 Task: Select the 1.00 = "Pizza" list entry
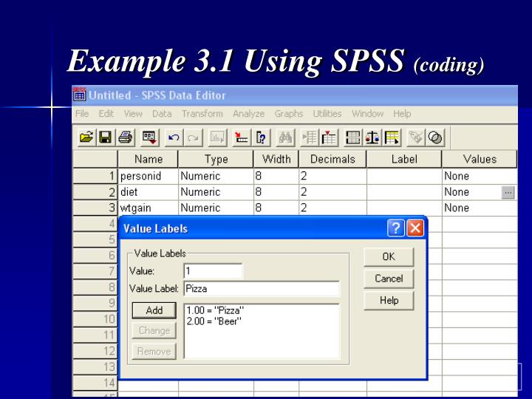215,310
